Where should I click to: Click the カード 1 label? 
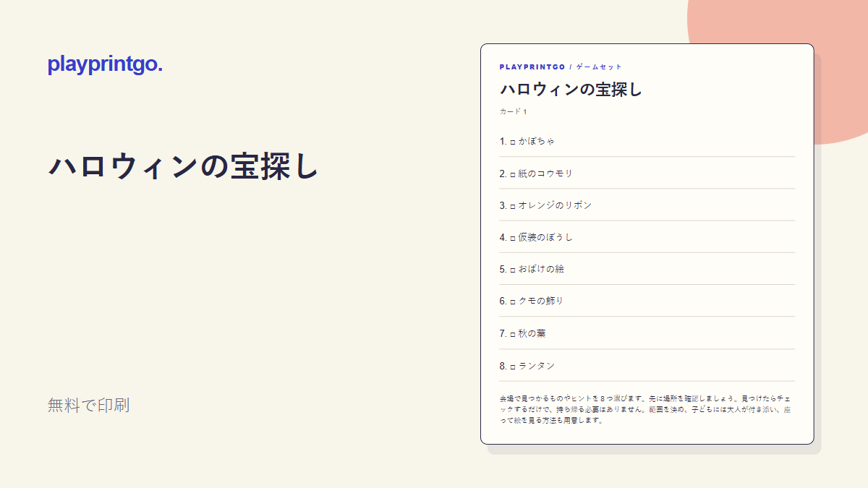pyautogui.click(x=514, y=112)
